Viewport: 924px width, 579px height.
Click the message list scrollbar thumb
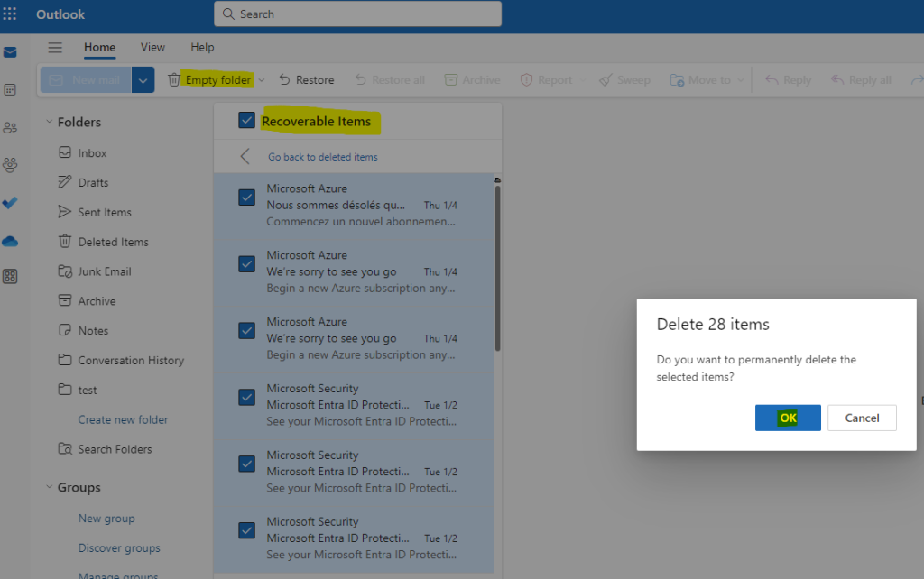pyautogui.click(x=497, y=268)
